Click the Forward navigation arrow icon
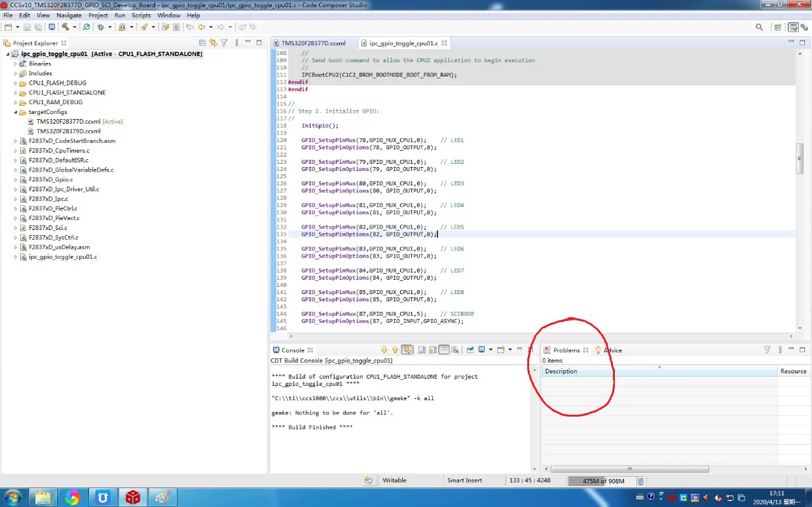 [220, 27]
